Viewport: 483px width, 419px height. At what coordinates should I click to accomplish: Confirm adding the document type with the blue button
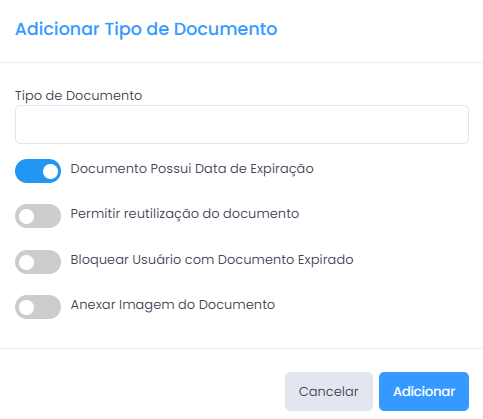point(424,391)
